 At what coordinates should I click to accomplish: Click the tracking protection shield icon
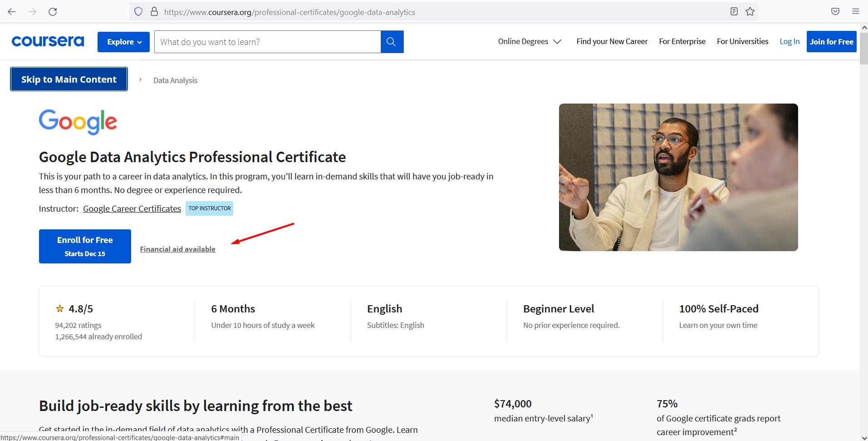138,11
